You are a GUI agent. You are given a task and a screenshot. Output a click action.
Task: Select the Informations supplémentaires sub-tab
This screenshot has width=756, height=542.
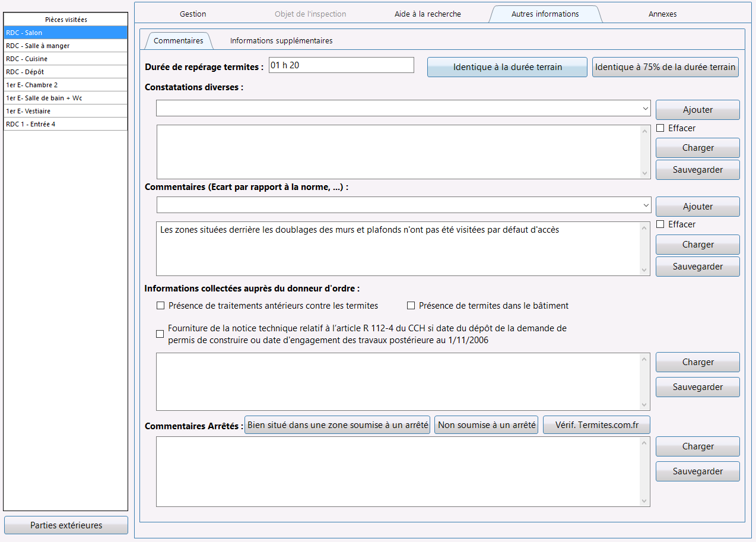tap(281, 41)
